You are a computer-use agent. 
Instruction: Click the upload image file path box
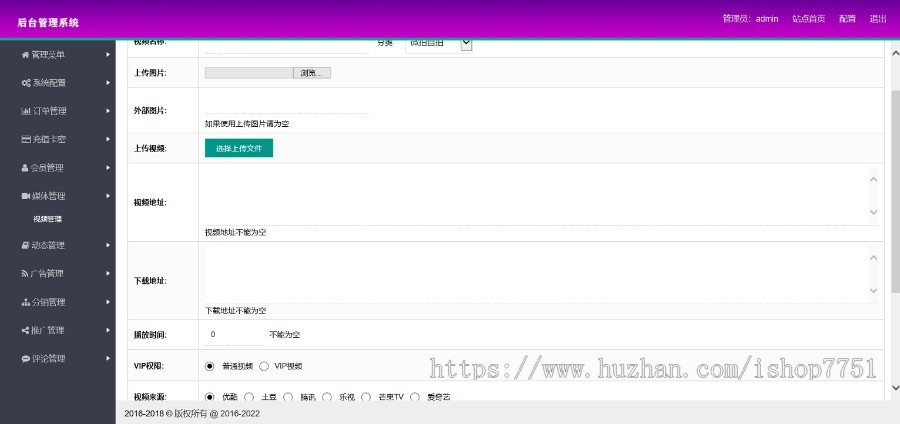coord(249,73)
